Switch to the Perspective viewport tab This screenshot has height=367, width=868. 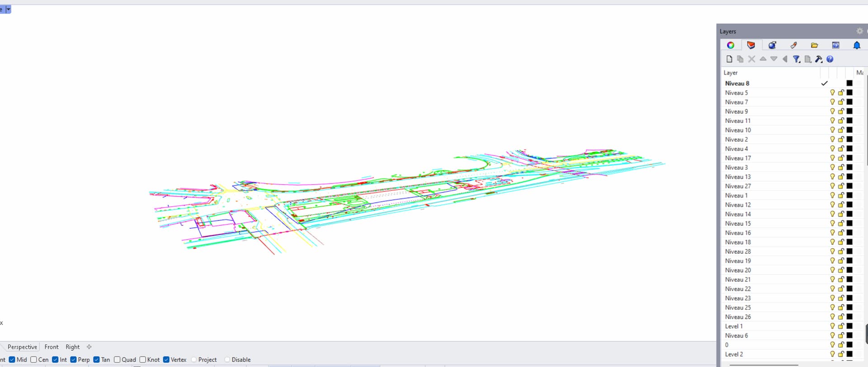click(x=22, y=347)
